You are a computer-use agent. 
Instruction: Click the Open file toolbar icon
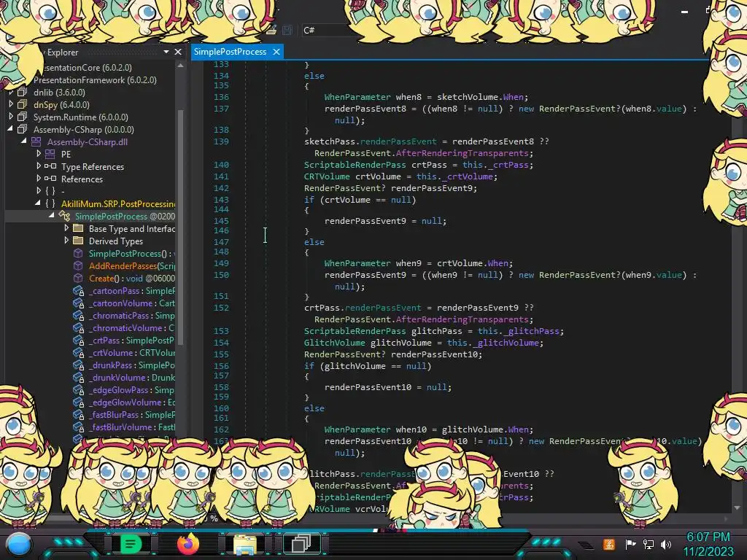pos(272,30)
